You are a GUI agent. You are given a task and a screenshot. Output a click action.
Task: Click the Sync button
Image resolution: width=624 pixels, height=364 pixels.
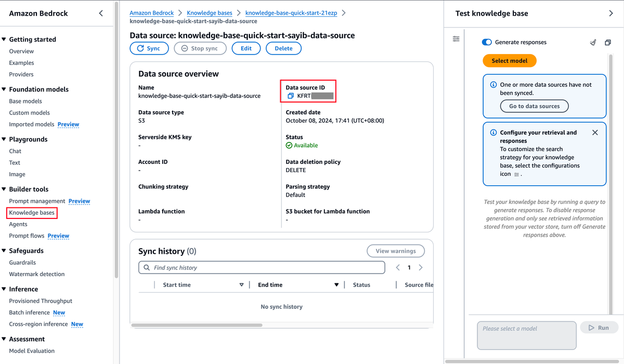(149, 48)
